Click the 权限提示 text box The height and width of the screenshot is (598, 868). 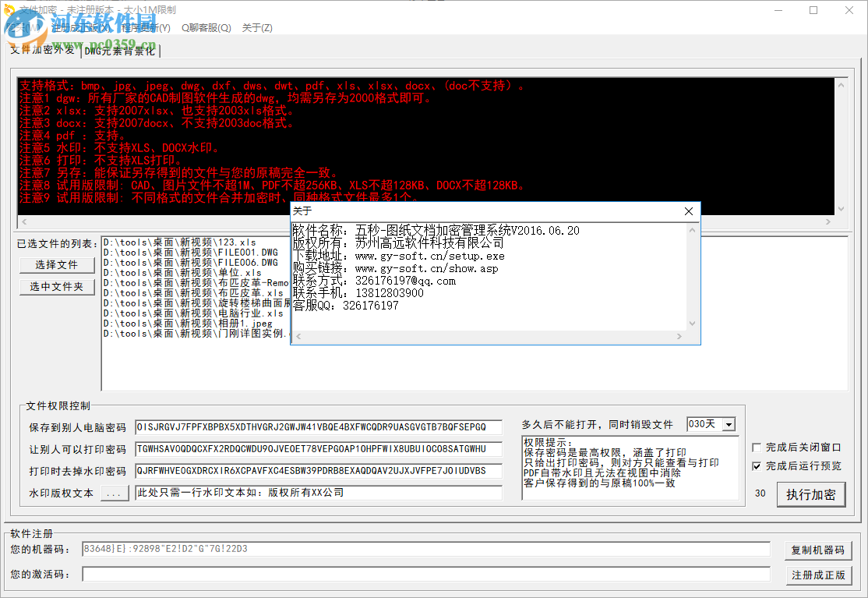pos(630,468)
